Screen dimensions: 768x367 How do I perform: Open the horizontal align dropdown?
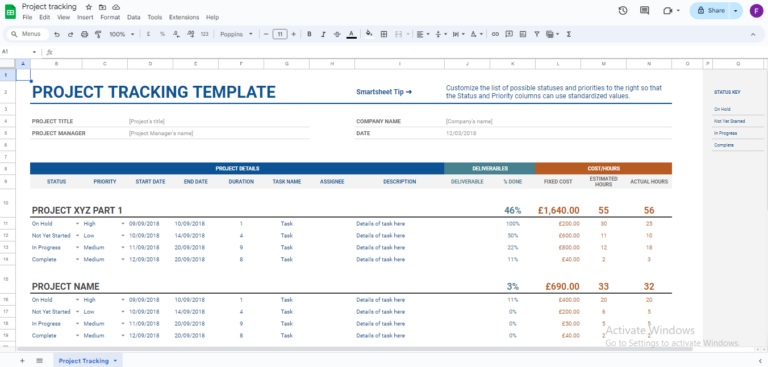(423, 34)
